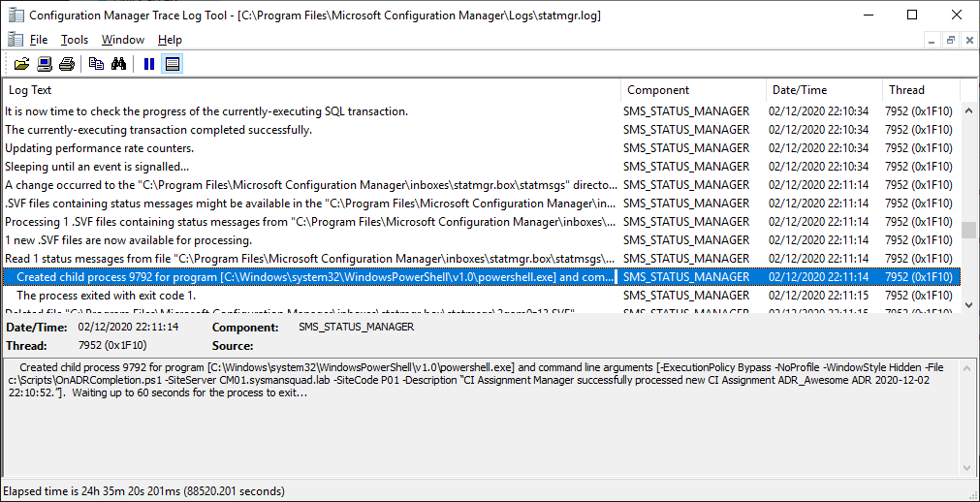980x502 pixels.
Task: Click the command line text in details pane
Action: pos(475,381)
